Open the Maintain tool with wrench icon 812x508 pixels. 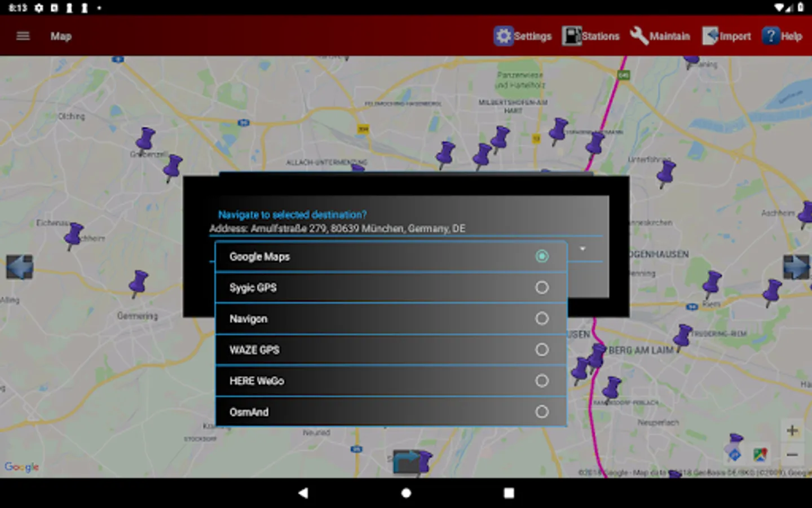click(x=659, y=36)
